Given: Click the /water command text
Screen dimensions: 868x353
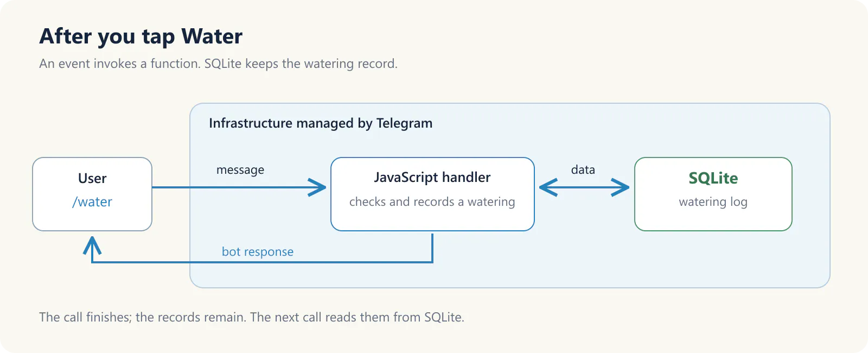Looking at the screenshot, I should coord(92,202).
